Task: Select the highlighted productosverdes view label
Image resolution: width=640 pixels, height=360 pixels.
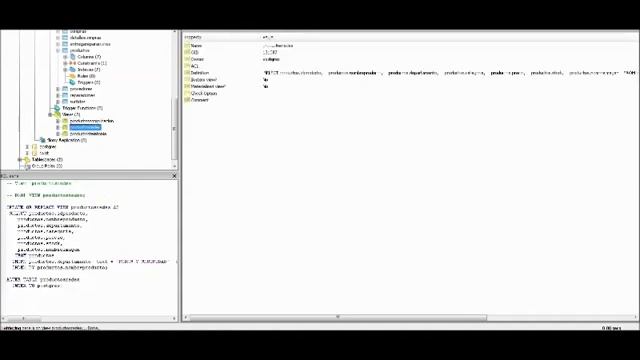Action: [85, 127]
